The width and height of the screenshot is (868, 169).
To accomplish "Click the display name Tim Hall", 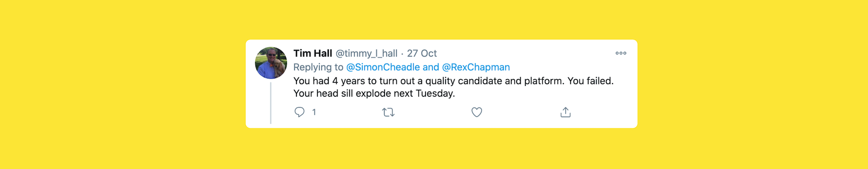I will click(x=313, y=53).
